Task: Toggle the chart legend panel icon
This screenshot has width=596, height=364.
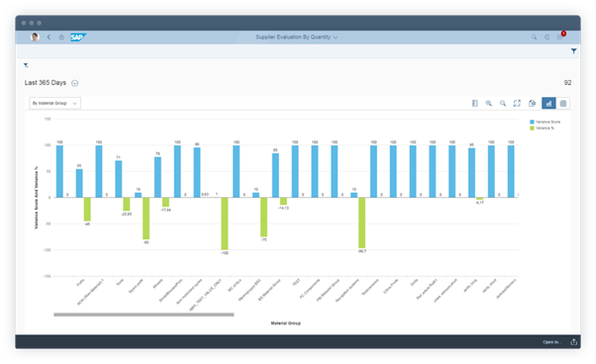Action: point(475,103)
